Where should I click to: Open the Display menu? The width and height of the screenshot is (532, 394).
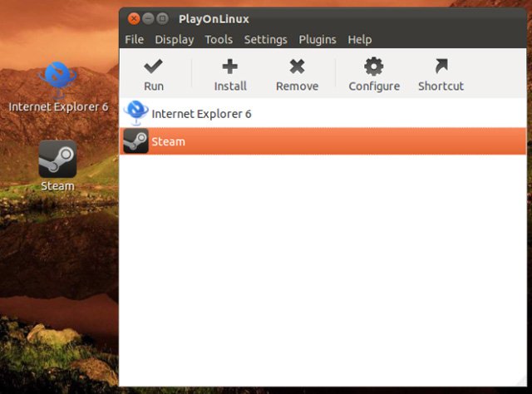[175, 40]
